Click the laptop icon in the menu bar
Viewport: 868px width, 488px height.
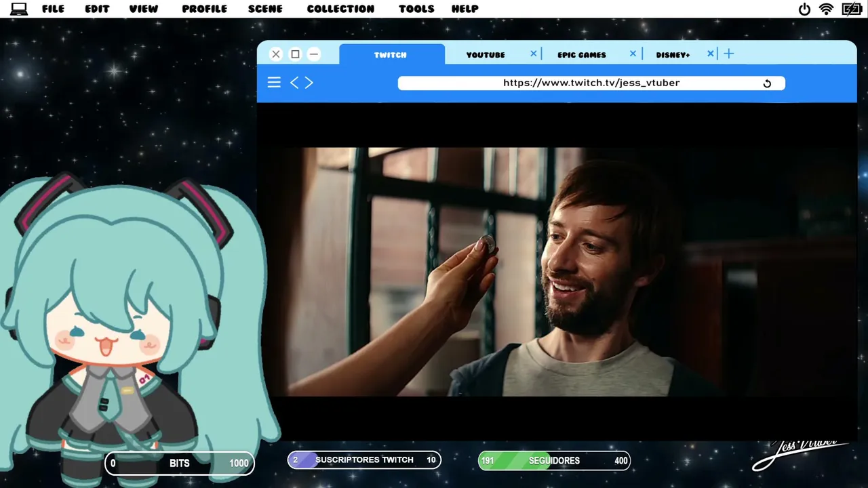[x=19, y=9]
